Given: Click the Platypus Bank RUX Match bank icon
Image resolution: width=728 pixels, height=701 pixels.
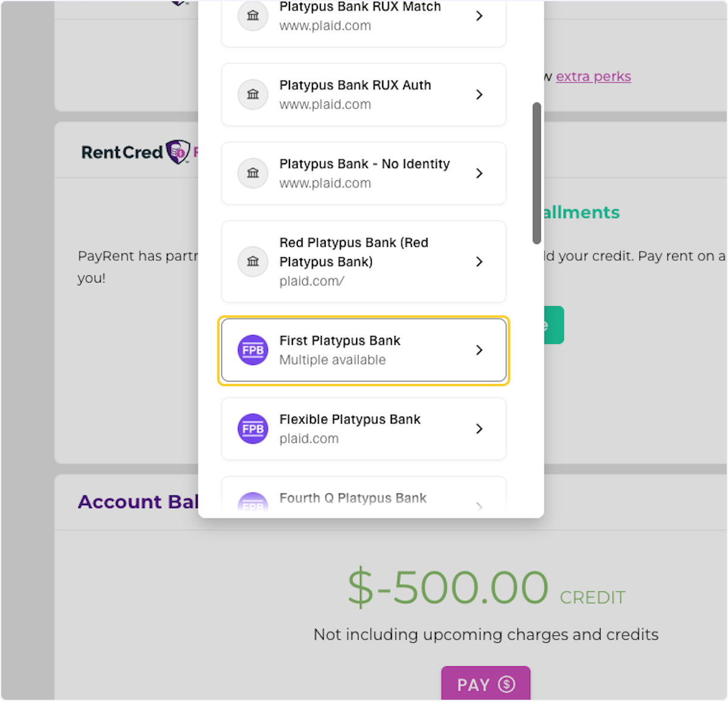Looking at the screenshot, I should pos(253,16).
